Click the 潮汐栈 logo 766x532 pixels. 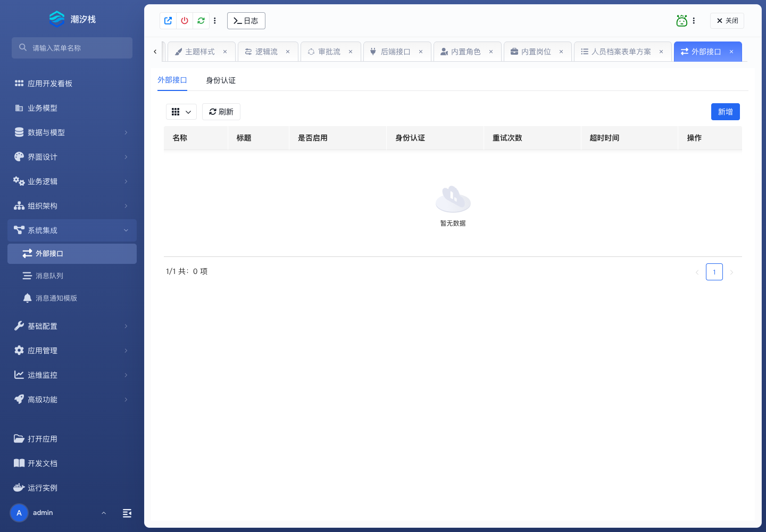point(72,19)
